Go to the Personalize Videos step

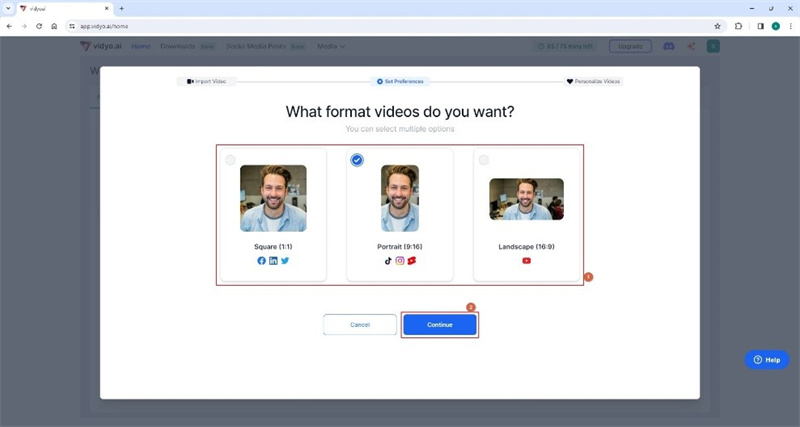pyautogui.click(x=593, y=82)
